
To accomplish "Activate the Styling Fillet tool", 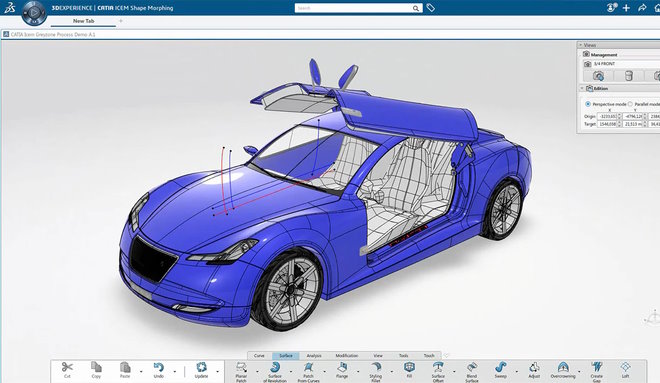I will point(375,372).
